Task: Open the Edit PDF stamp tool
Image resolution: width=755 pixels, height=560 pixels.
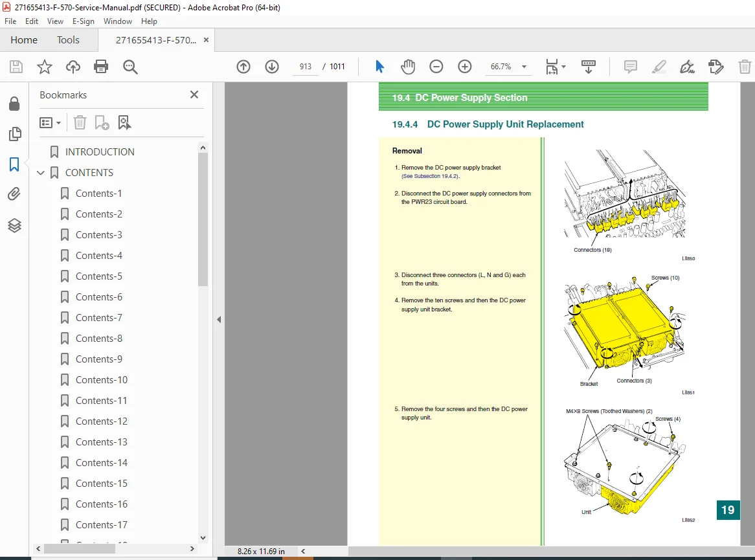Action: click(x=716, y=67)
